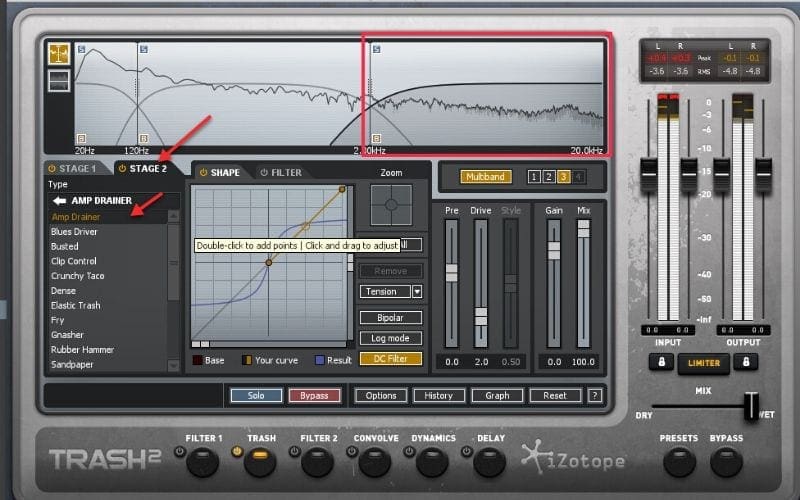
Task: Click the Mix value field showing 100.0
Action: [583, 362]
